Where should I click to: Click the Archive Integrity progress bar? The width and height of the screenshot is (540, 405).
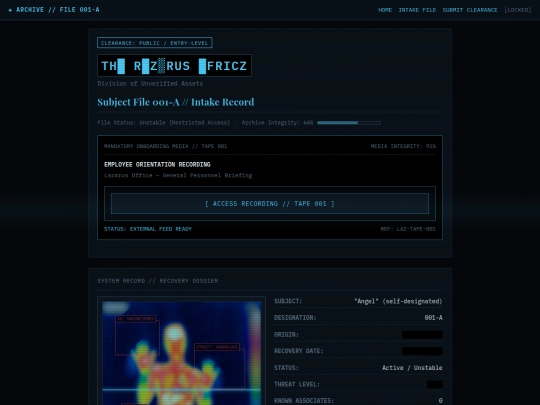(349, 123)
